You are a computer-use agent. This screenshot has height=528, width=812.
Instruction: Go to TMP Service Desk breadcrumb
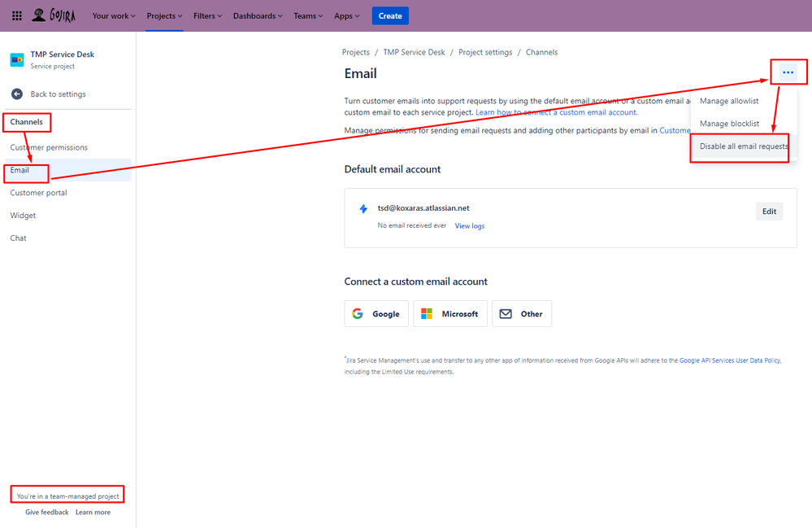click(x=414, y=52)
